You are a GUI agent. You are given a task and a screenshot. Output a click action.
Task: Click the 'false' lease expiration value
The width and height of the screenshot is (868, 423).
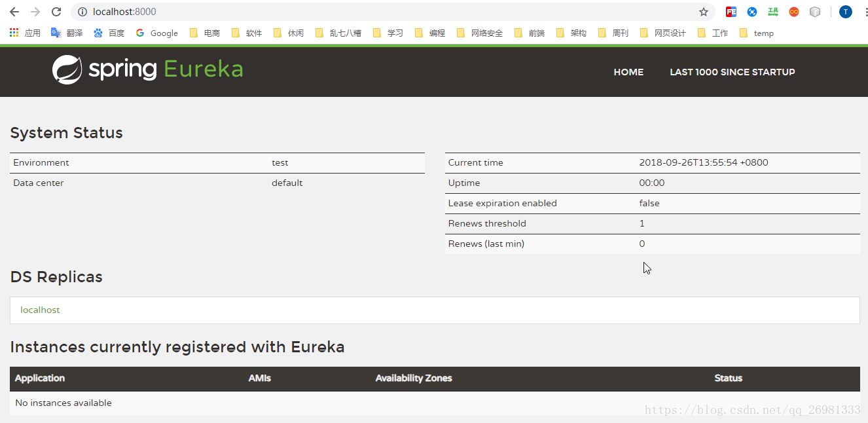[x=649, y=203]
